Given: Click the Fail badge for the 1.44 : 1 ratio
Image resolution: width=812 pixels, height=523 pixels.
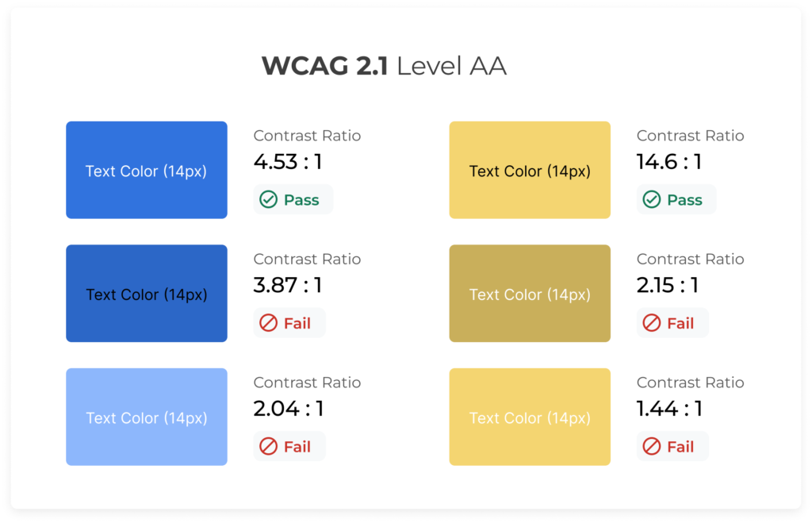Looking at the screenshot, I should (x=672, y=447).
